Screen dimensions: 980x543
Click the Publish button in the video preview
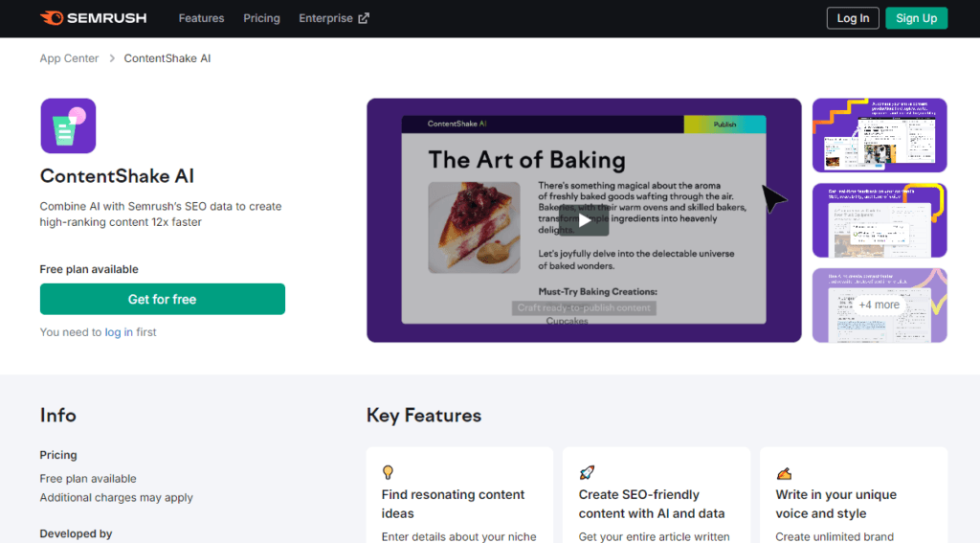coord(725,124)
